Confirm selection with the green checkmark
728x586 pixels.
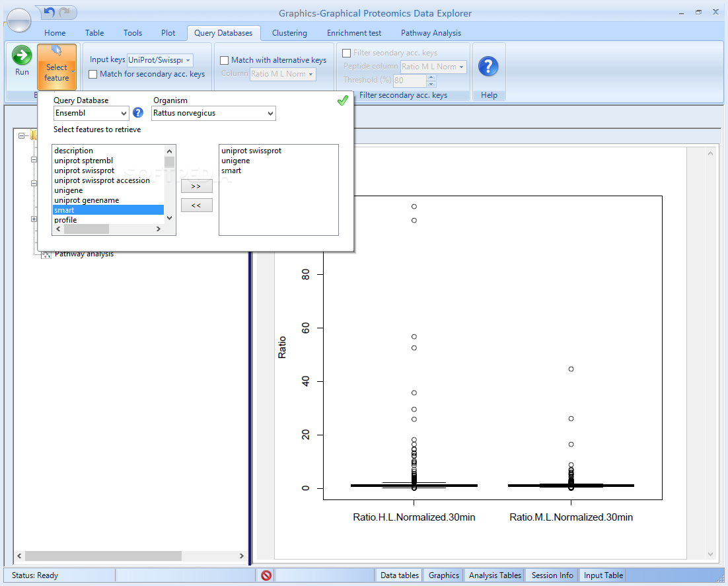(x=343, y=100)
